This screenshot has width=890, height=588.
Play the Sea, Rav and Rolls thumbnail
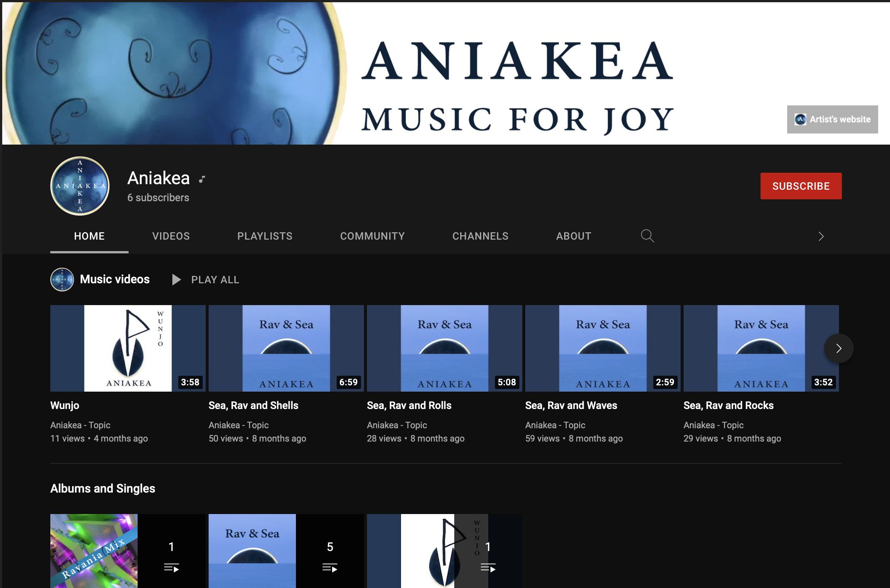click(444, 348)
